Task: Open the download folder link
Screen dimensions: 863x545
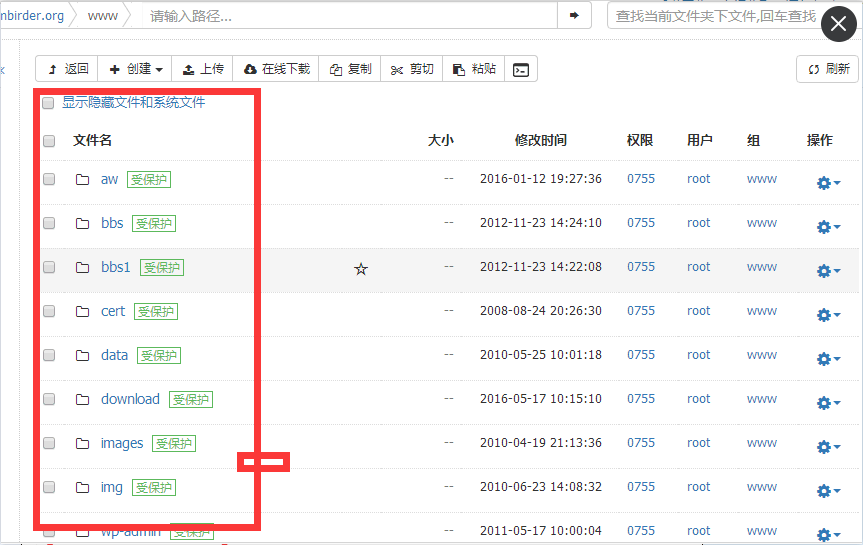Action: [130, 400]
